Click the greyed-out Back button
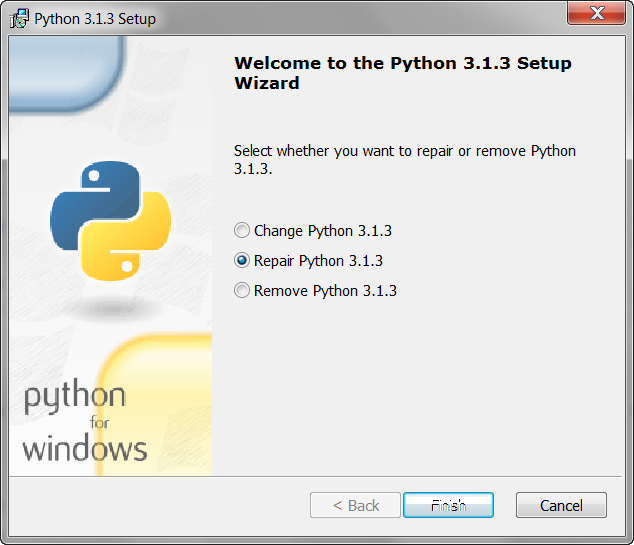The width and height of the screenshot is (634, 545). click(355, 505)
